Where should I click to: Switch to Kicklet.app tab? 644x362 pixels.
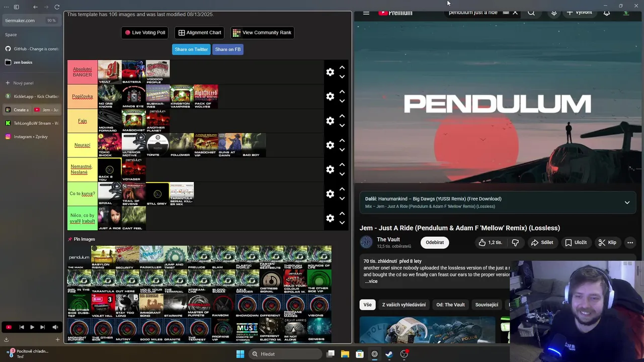[x=32, y=96]
